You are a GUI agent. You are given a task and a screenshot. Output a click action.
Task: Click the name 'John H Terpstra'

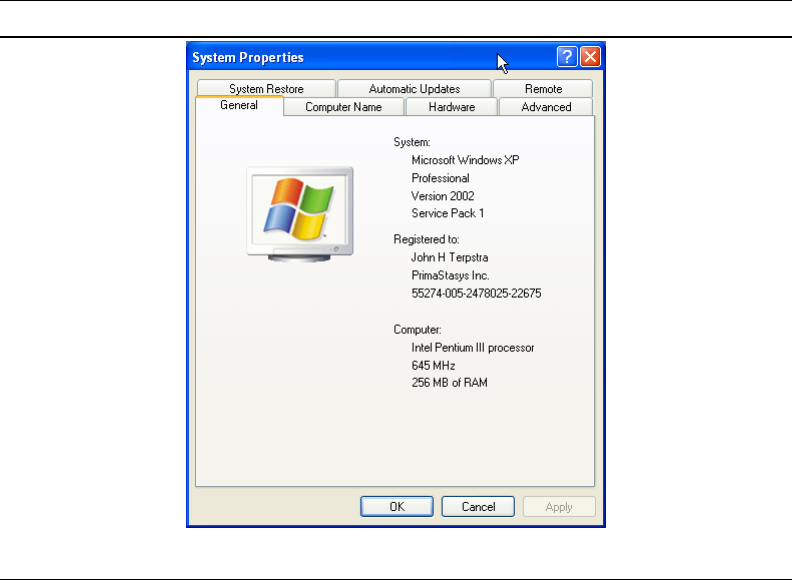[x=450, y=257]
